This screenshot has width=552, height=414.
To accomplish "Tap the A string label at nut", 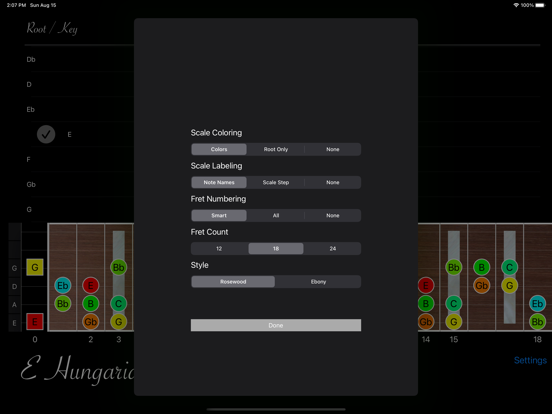I will (x=14, y=305).
